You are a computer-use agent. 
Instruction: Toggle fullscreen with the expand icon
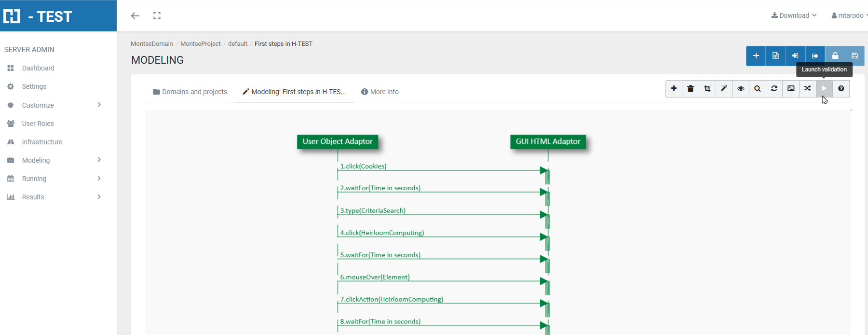157,15
